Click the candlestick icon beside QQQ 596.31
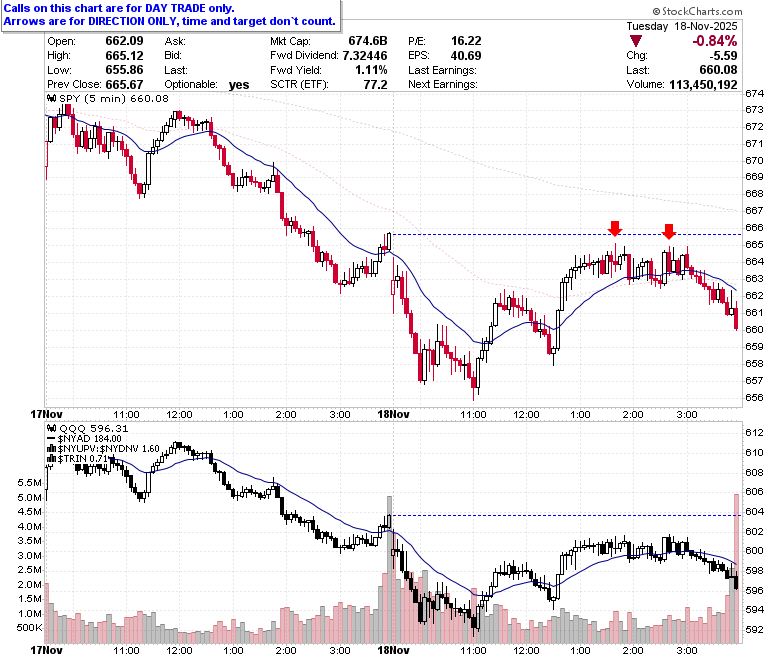The height and width of the screenshot is (659, 780). [51, 429]
